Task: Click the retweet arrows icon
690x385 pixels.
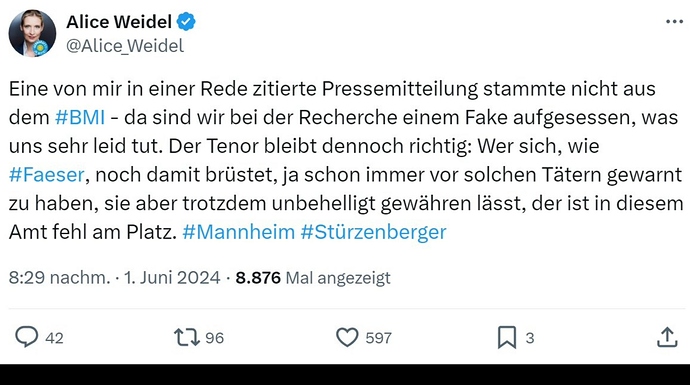Action: point(187,337)
